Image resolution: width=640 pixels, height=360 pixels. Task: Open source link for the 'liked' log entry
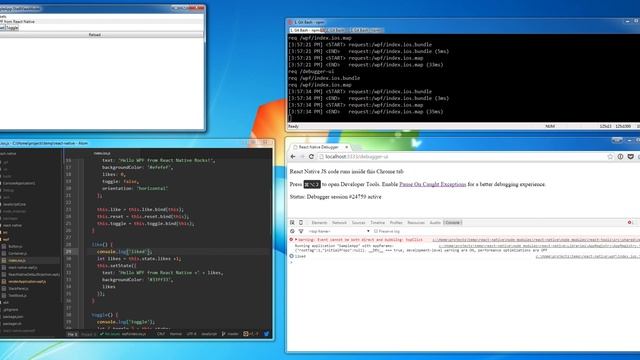tap(588, 256)
